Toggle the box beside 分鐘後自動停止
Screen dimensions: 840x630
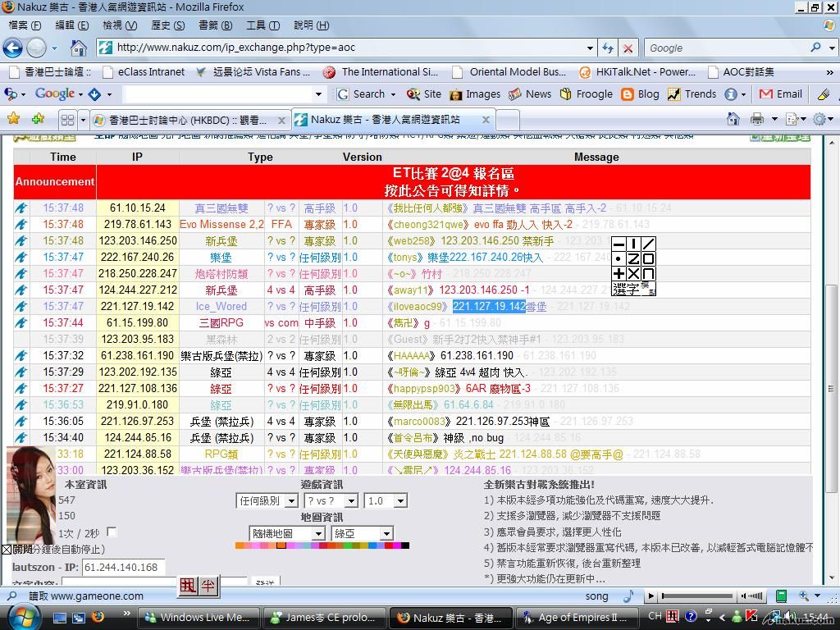[7, 550]
